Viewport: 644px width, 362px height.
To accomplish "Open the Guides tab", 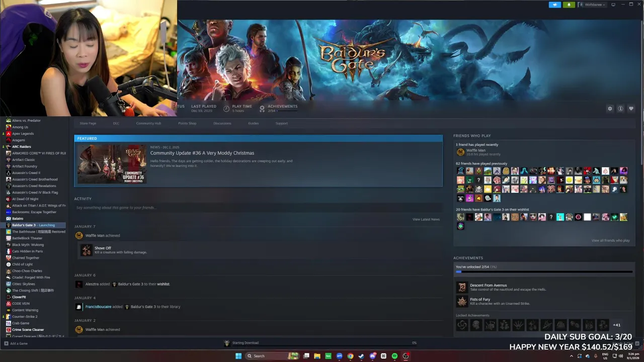I will 253,123.
